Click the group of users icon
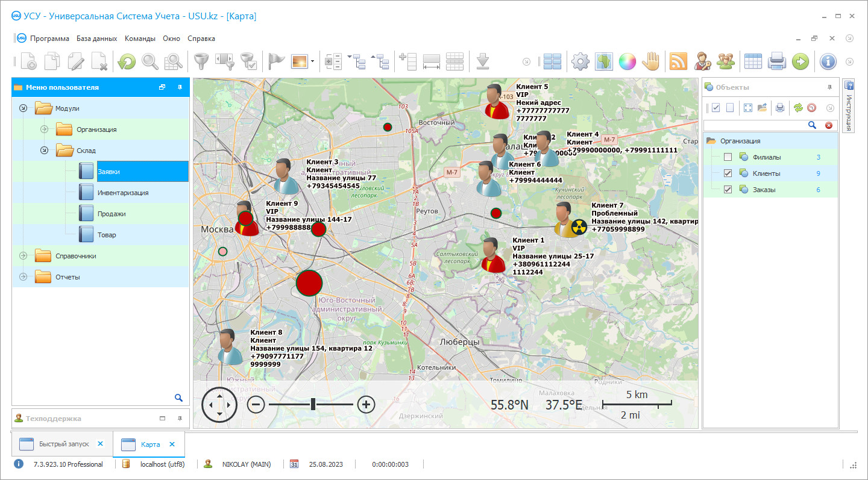This screenshot has height=480, width=868. pos(726,61)
